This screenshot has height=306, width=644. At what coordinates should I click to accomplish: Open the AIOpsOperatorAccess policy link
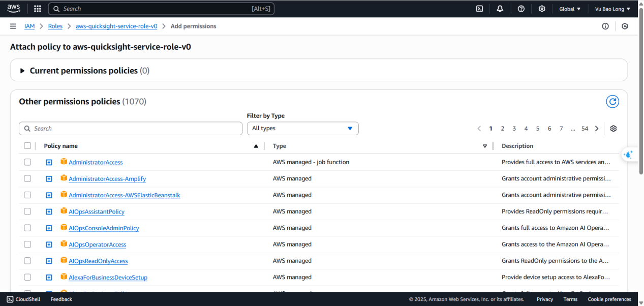[x=98, y=244]
